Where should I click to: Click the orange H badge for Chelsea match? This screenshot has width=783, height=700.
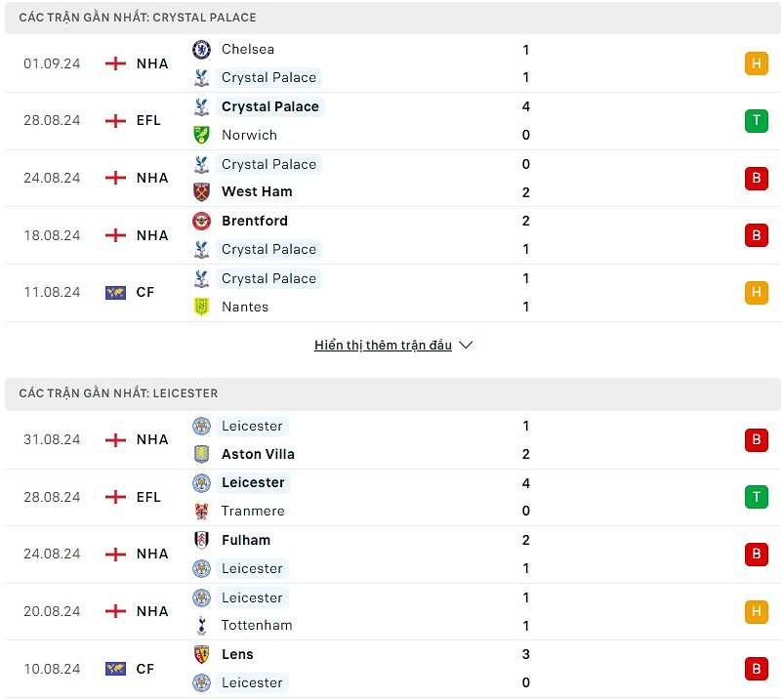756,64
